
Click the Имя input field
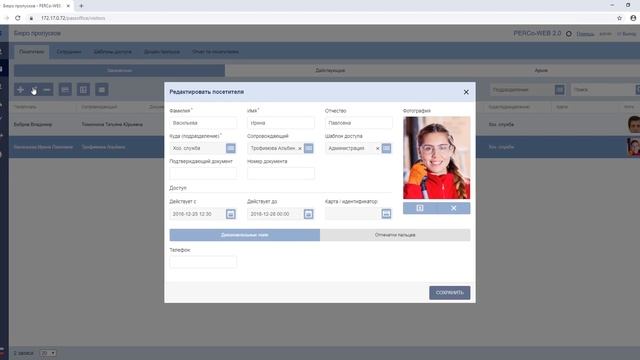click(281, 123)
